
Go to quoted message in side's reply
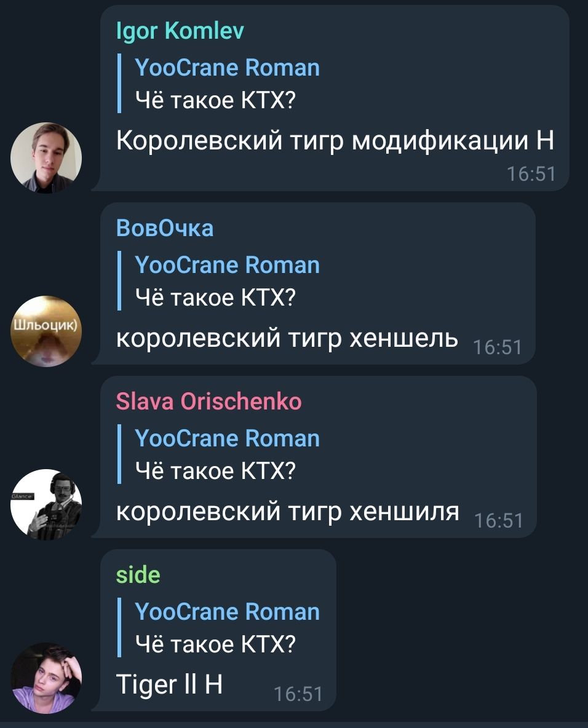(x=218, y=628)
